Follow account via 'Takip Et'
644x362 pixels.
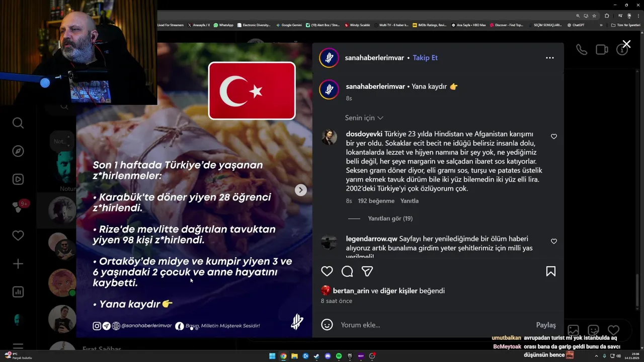pos(425,58)
